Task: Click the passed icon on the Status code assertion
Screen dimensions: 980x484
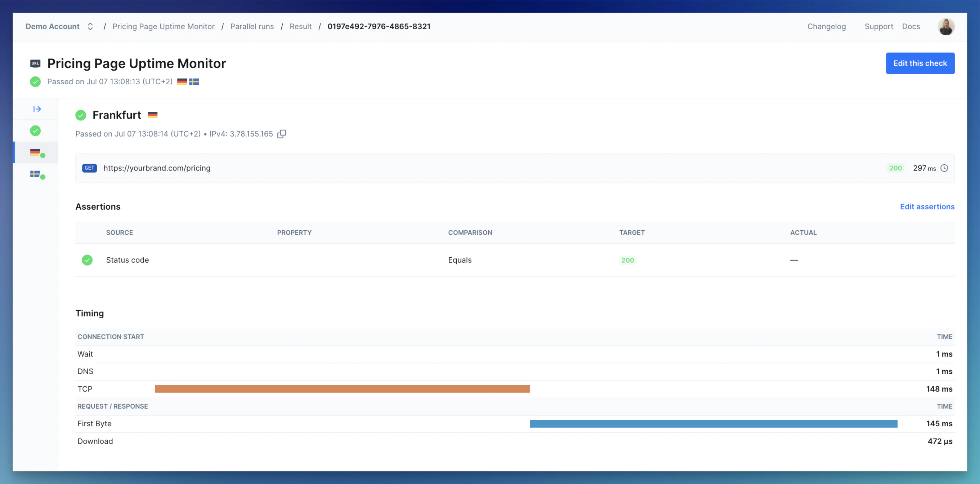Action: click(x=88, y=260)
